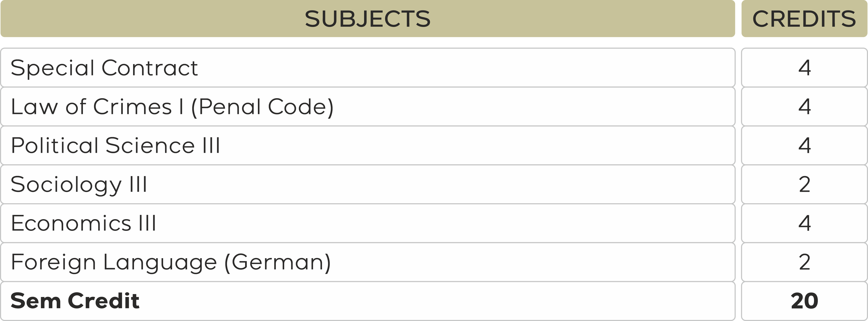The height and width of the screenshot is (321, 868).
Task: Click the CREDITS column header
Action: click(804, 19)
